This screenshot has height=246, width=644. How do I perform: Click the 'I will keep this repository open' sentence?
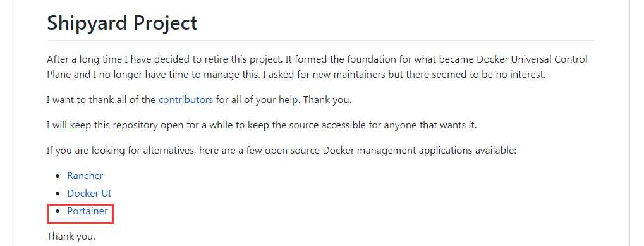(262, 125)
